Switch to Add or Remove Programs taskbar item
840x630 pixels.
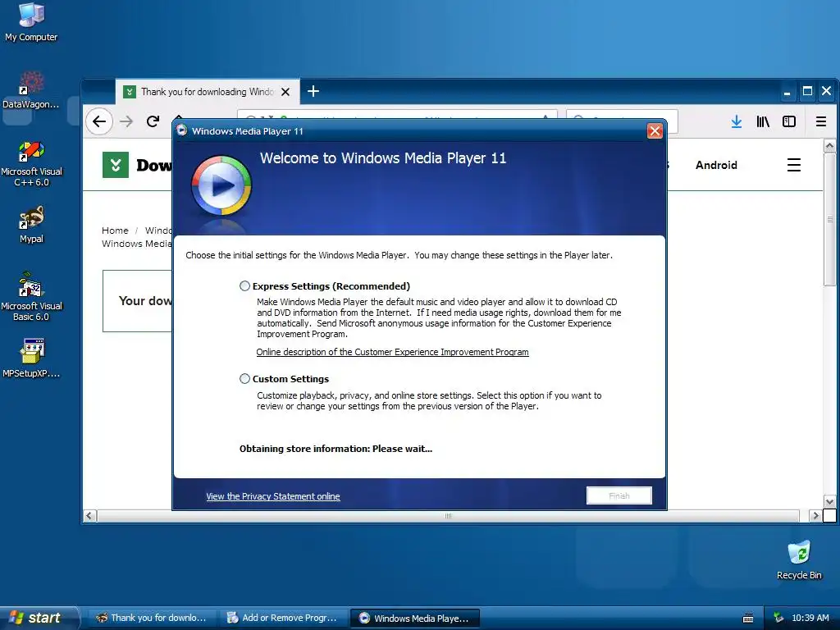[282, 618]
